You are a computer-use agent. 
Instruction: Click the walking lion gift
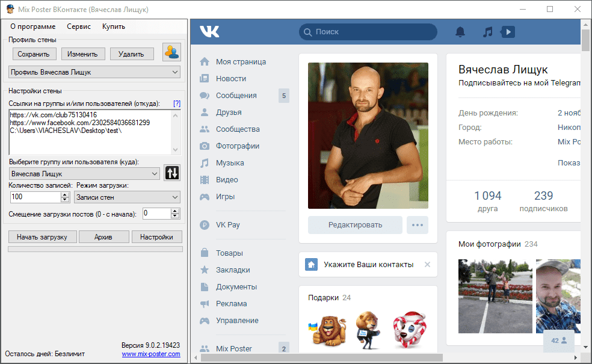tap(368, 330)
